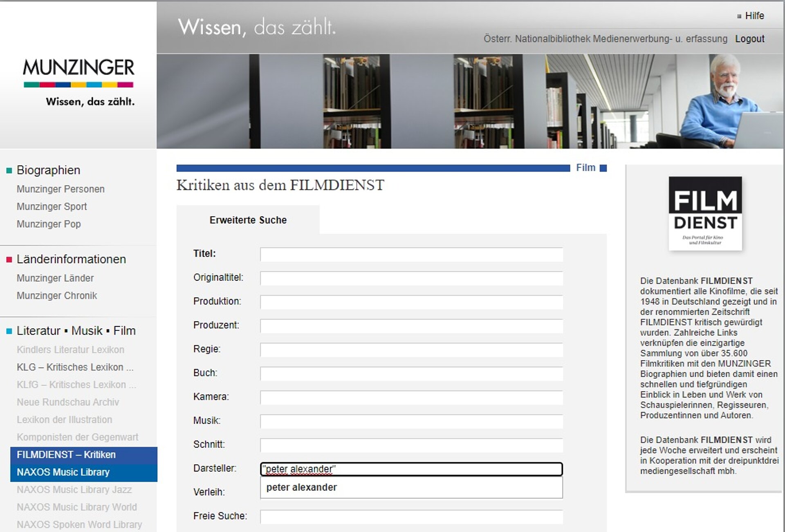Open NAXOS Music Library Jazz
Screen dimensions: 785x532
click(x=74, y=490)
